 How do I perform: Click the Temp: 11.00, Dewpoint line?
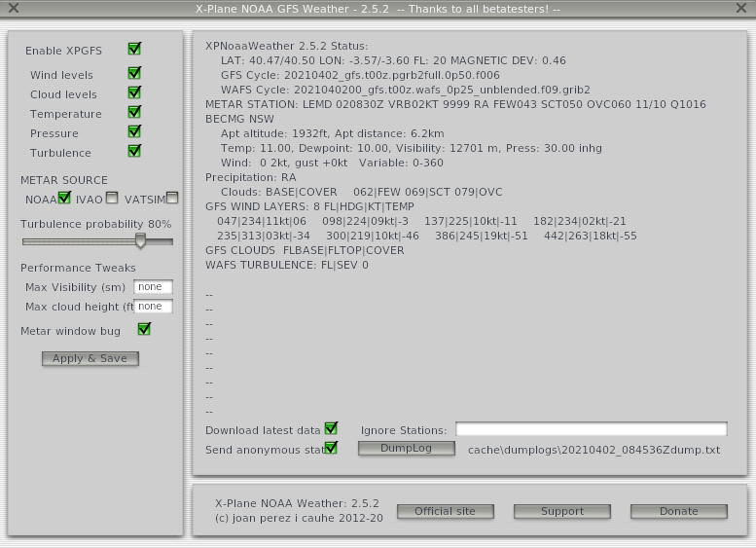pyautogui.click(x=412, y=149)
